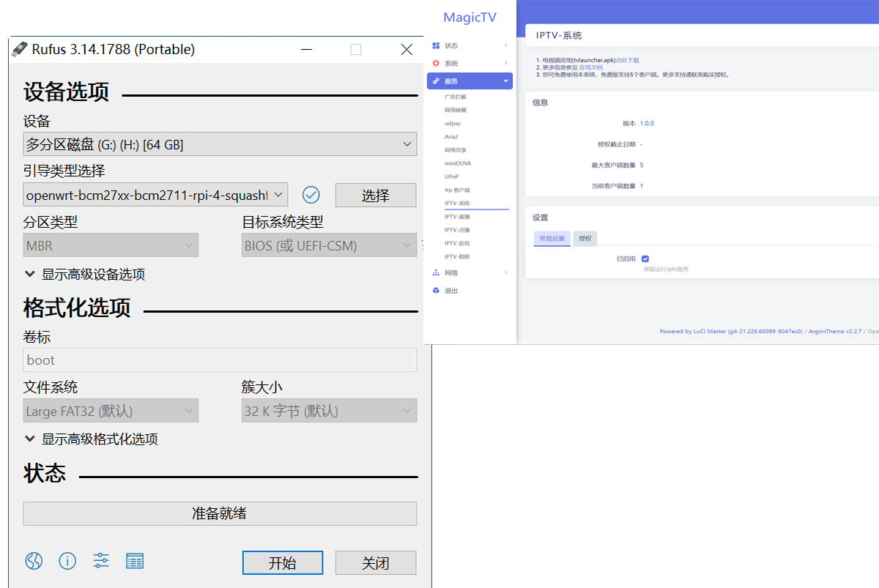879x588 pixels.
Task: Click the 状态 grid icon in MagicTV
Action: pyautogui.click(x=436, y=45)
